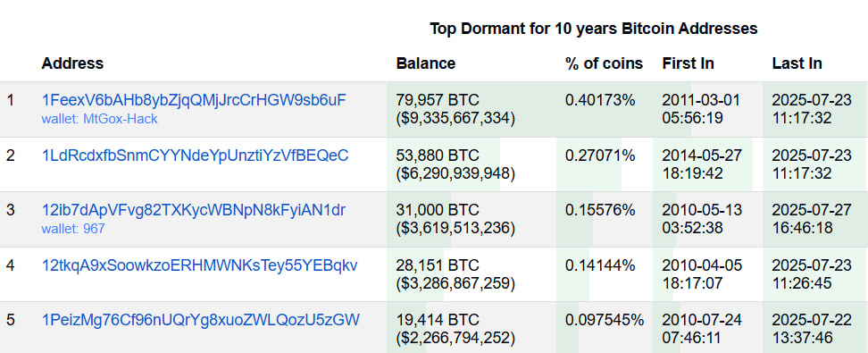Click First In date 2011-03-01
Viewport: 868px width, 353px height.
coord(701,100)
